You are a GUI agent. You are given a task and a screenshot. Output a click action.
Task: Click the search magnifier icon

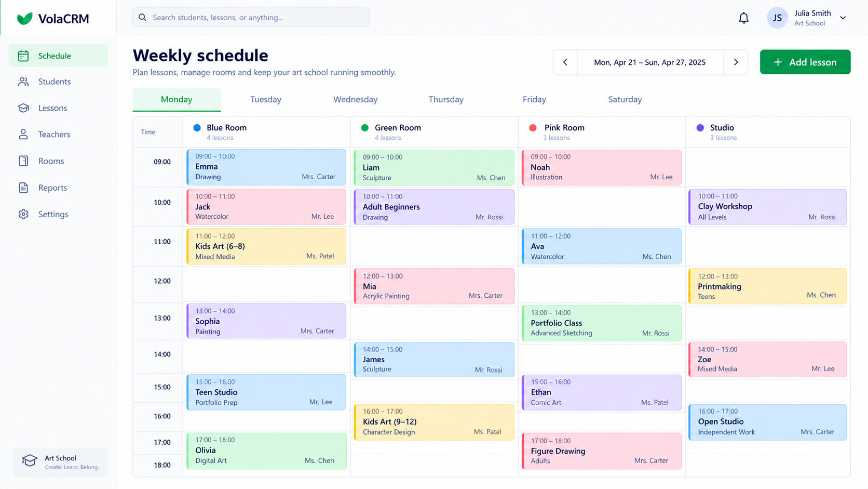(142, 17)
